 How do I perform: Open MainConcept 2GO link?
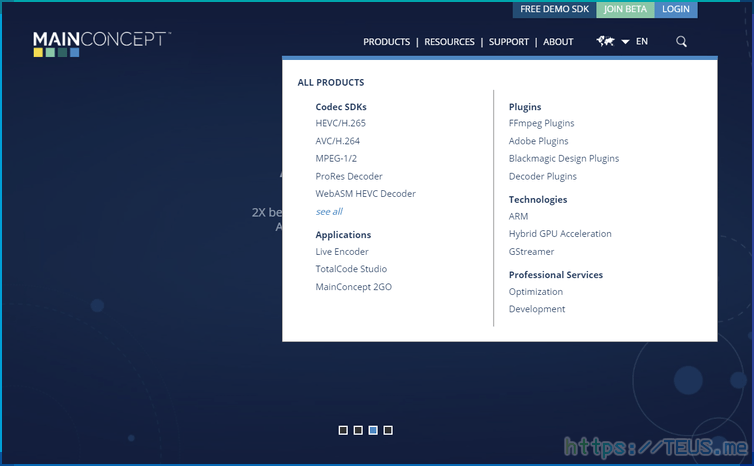coord(353,287)
